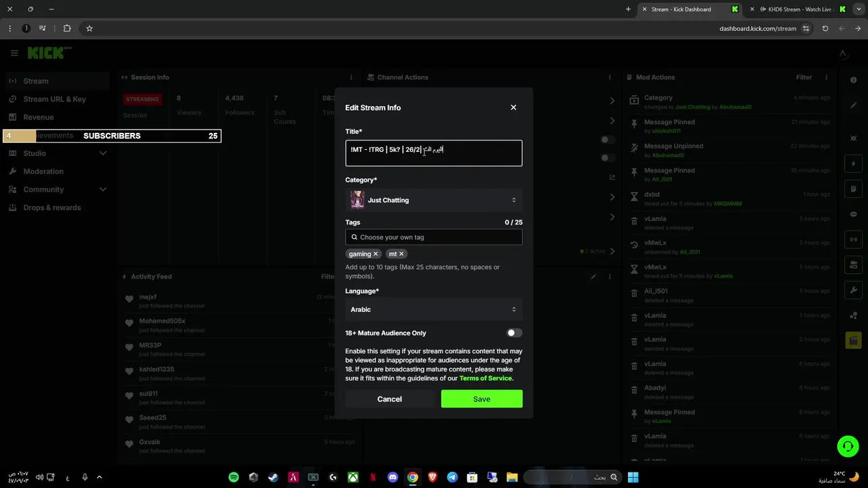This screenshot has width=868, height=488.
Task: Open Channel Actions panel options menu
Action: coord(610,77)
